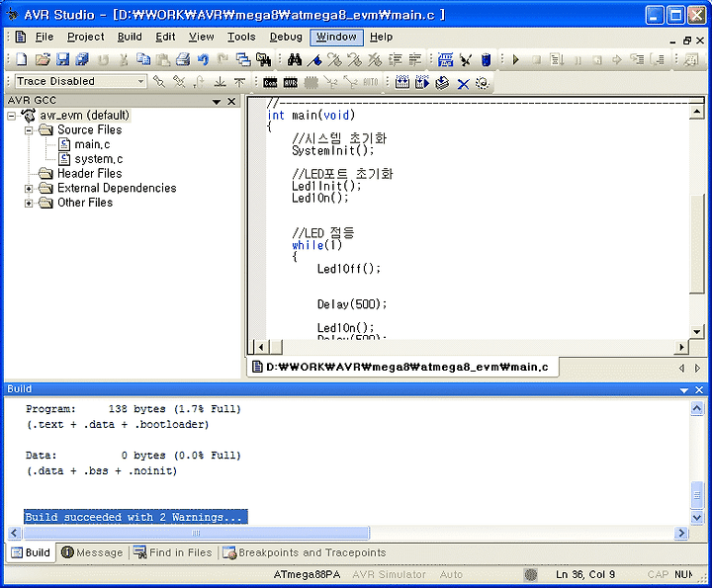Image resolution: width=712 pixels, height=588 pixels.
Task: Click the Build output scroll down arrow
Action: [697, 517]
